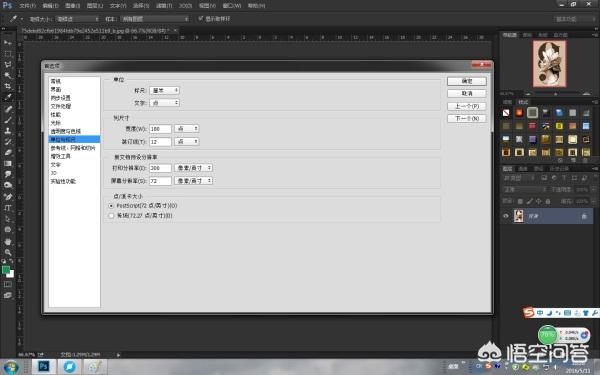Select the Hand tool
Image resolution: width=600 pixels, height=375 pixels.
(x=8, y=241)
